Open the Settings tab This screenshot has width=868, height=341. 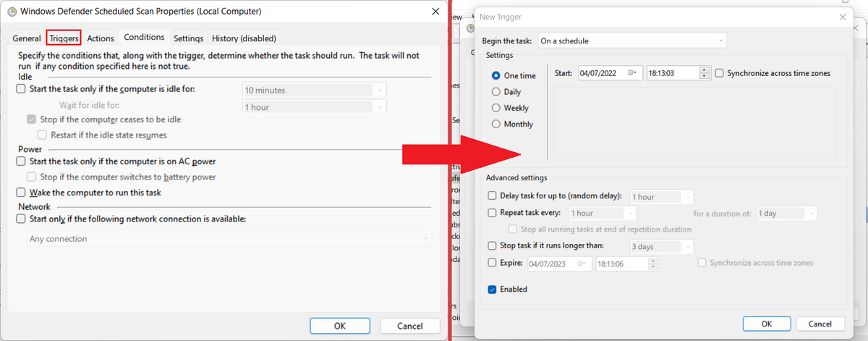pos(188,38)
